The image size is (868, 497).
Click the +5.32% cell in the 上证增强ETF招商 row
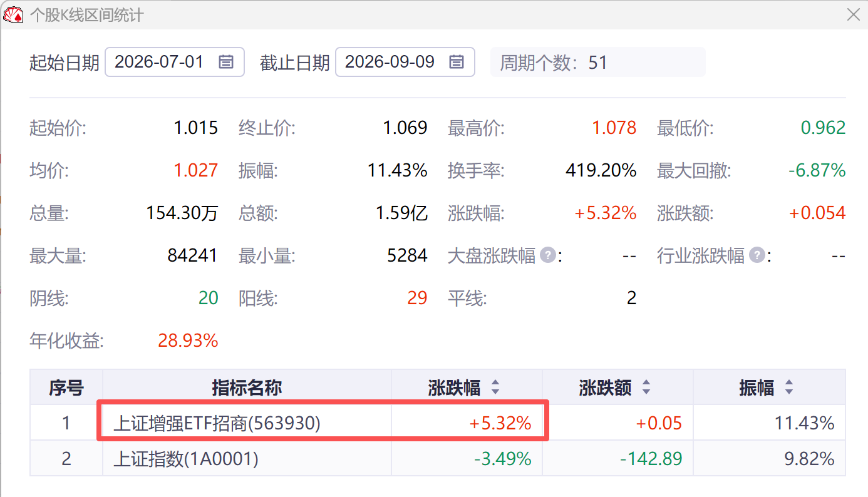point(500,424)
